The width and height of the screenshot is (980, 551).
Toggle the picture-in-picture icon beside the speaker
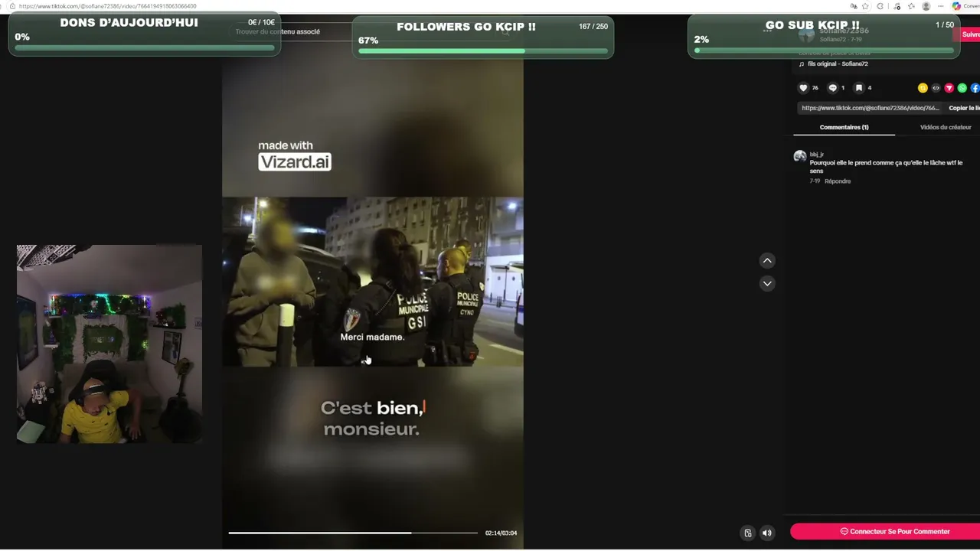(x=748, y=533)
